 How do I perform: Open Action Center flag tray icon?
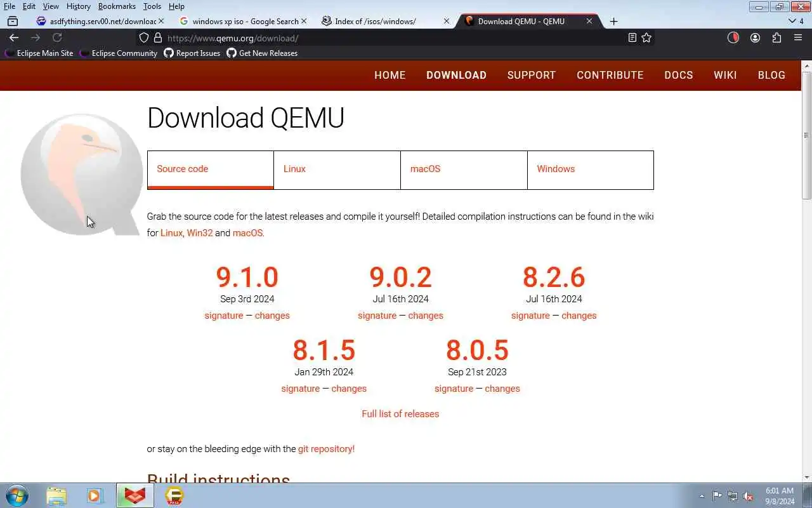click(717, 496)
